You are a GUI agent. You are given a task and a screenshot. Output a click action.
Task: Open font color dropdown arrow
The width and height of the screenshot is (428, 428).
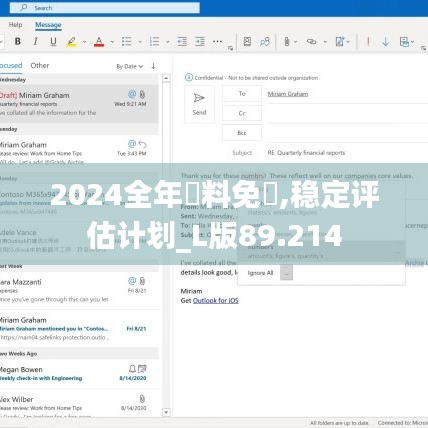pos(112,42)
